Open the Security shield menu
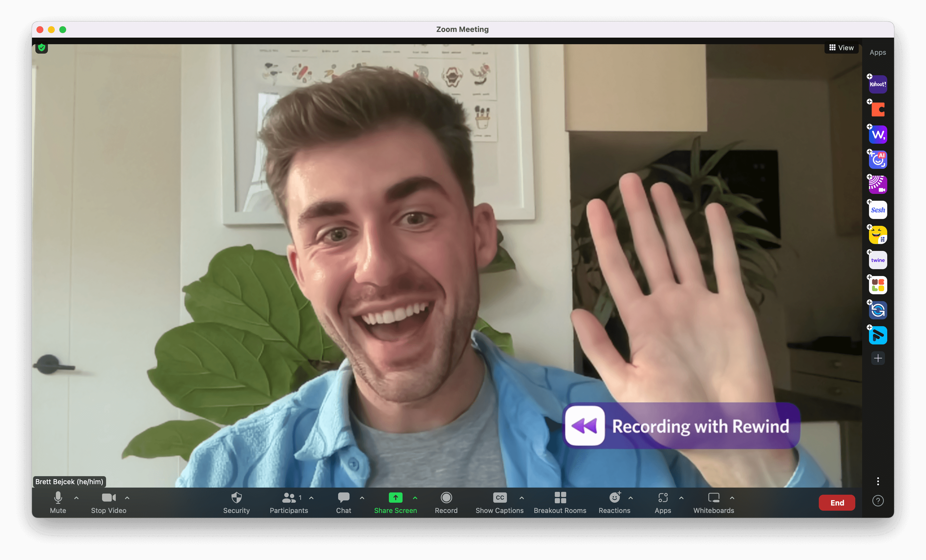This screenshot has height=560, width=926. [x=236, y=502]
